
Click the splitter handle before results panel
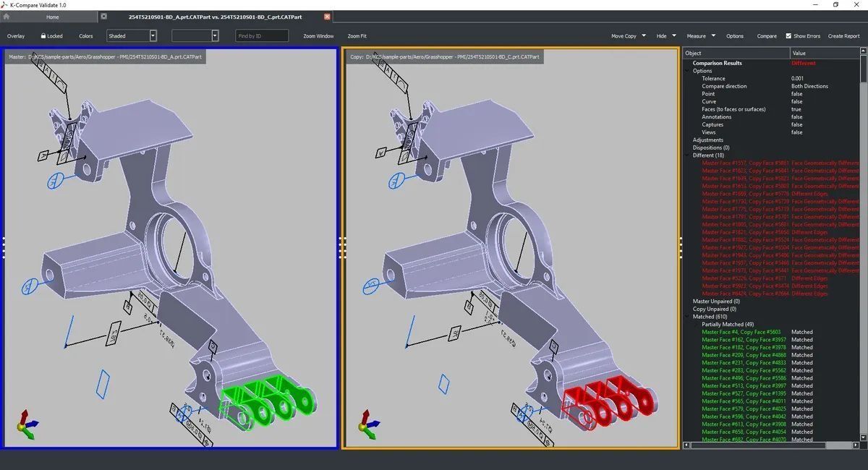pyautogui.click(x=681, y=247)
